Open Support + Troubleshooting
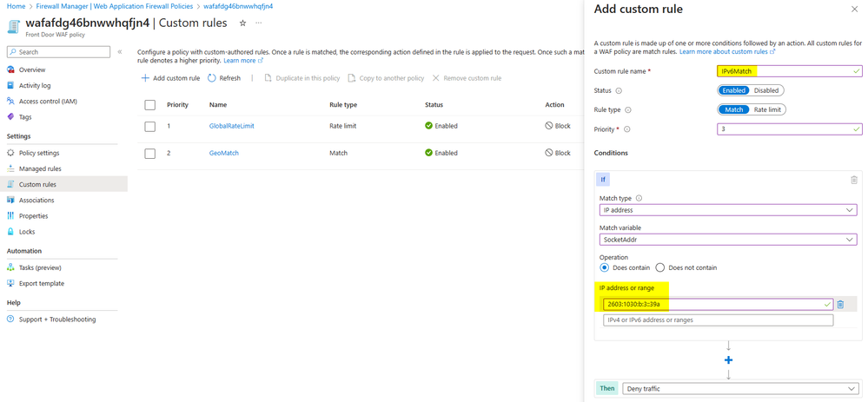This screenshot has width=868, height=402. click(x=57, y=320)
